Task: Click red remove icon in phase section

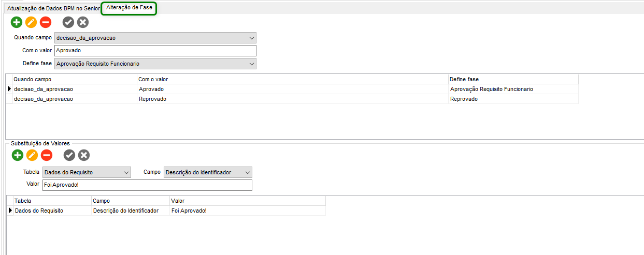Action: click(46, 22)
